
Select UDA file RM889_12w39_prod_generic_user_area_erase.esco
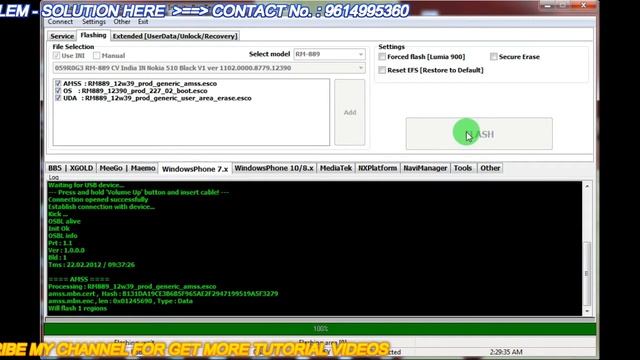pyautogui.click(x=168, y=98)
